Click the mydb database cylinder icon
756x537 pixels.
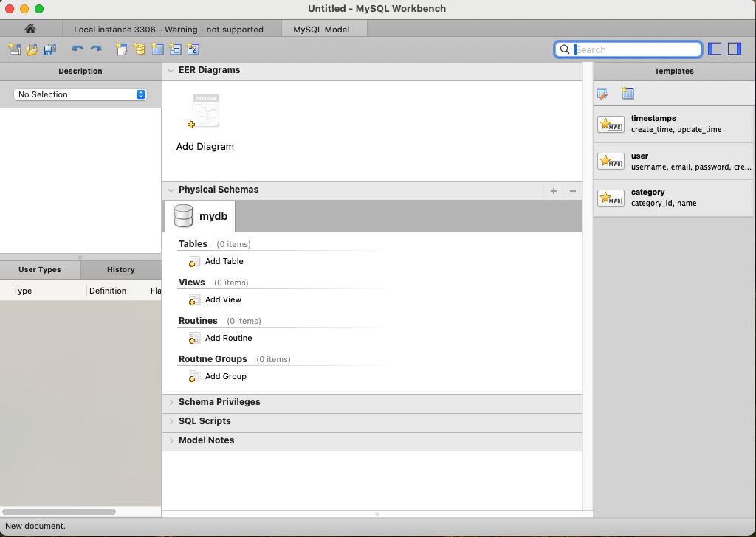183,216
